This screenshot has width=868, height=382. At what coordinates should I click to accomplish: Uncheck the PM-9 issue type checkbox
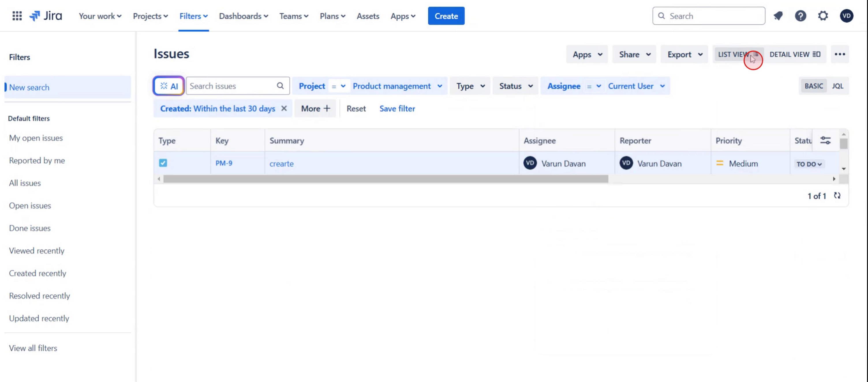(x=163, y=163)
